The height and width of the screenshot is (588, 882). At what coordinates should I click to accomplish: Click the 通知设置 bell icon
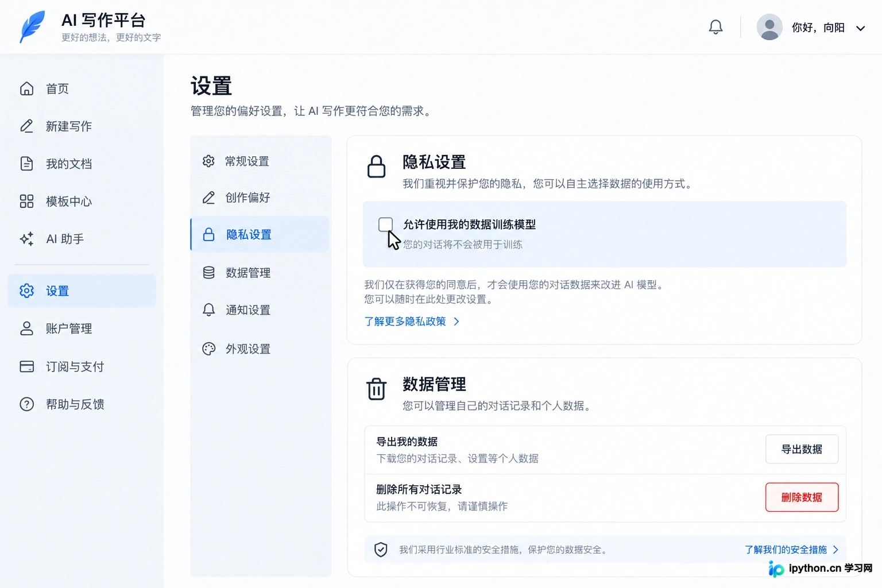click(209, 310)
